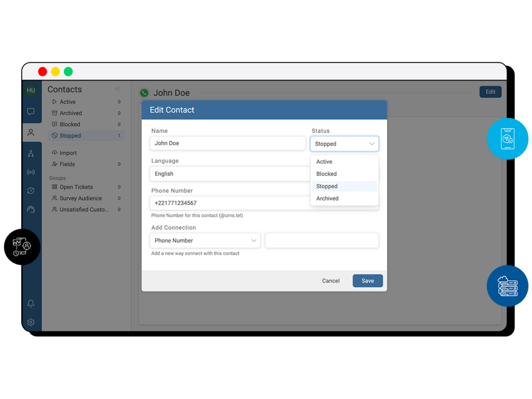
Task: Open the Open Tickets group
Action: point(86,187)
